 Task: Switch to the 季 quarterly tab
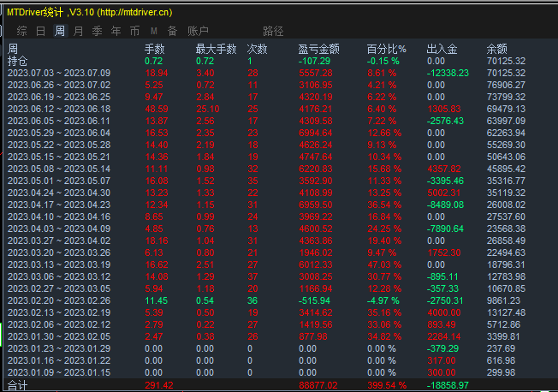98,31
